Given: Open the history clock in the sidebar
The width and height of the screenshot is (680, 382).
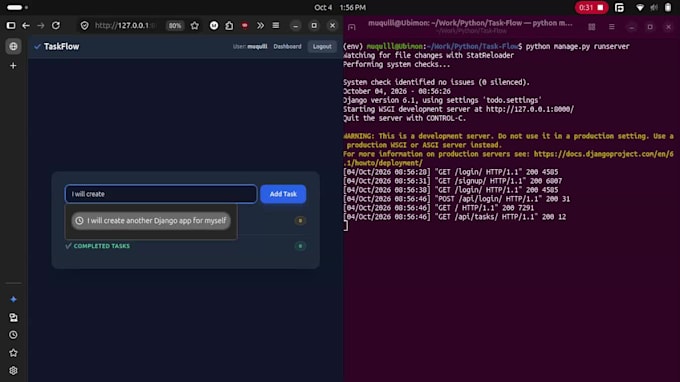Looking at the screenshot, I should coord(13,335).
